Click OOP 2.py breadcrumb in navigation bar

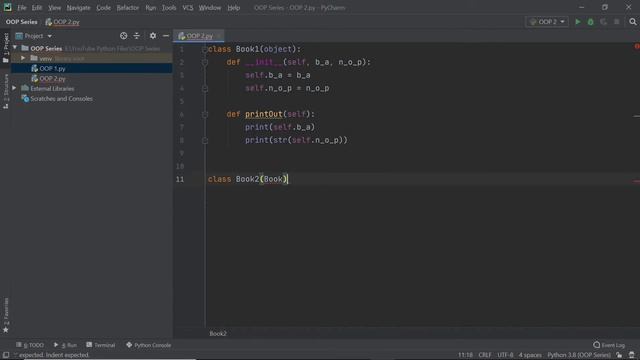[x=62, y=22]
